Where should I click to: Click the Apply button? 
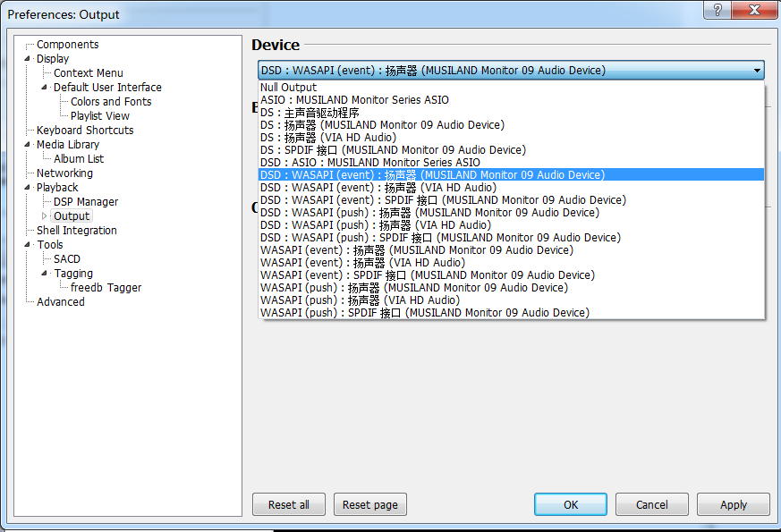click(x=733, y=504)
